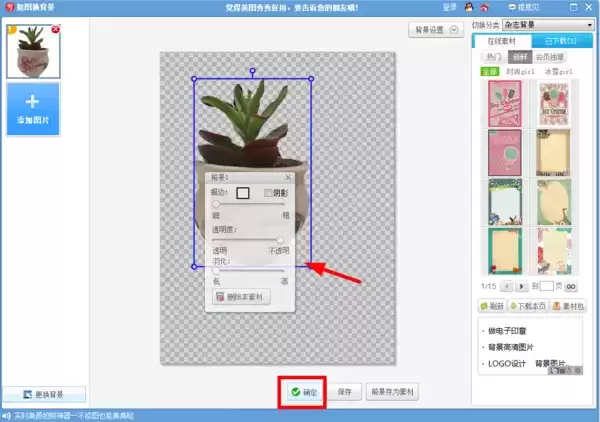
Task: Select the 热门 filter toggle
Action: (x=493, y=58)
